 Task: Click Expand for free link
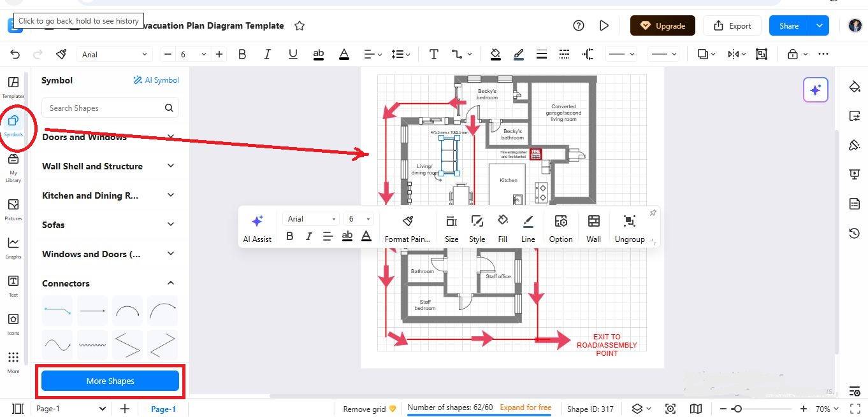[526, 407]
